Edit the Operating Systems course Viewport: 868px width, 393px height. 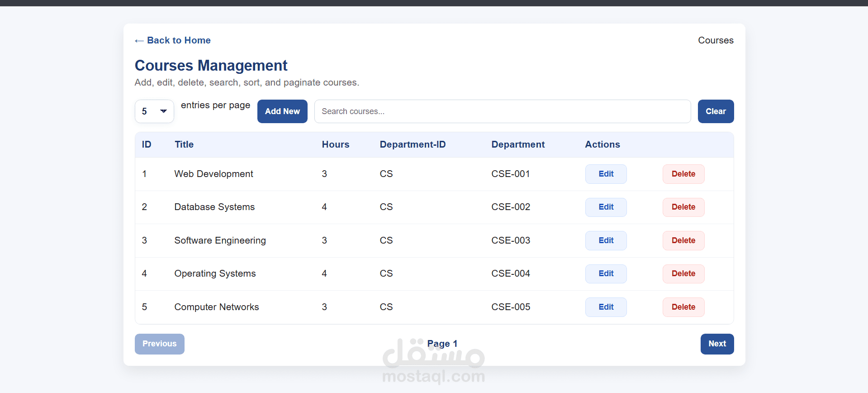point(606,273)
